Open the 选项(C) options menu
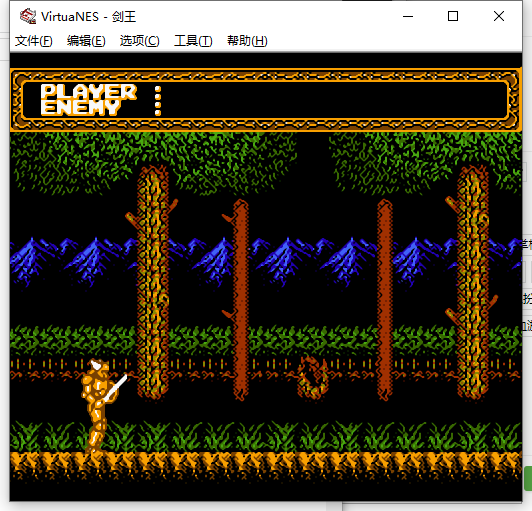Screen dimensions: 532x511 pos(139,41)
